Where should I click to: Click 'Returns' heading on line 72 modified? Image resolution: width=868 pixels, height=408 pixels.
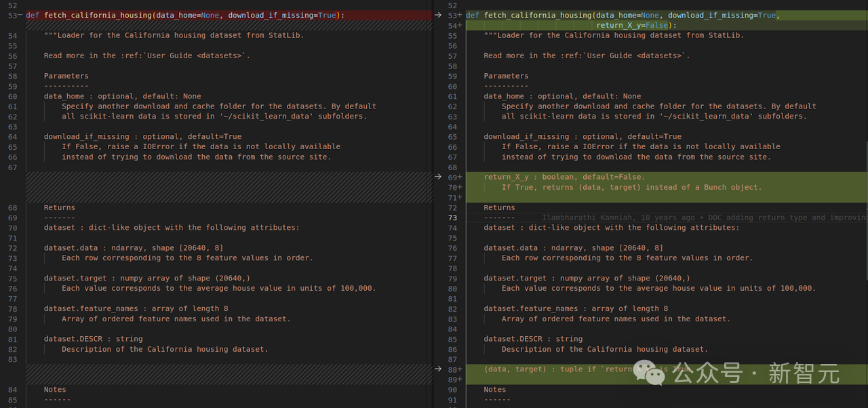click(x=499, y=207)
